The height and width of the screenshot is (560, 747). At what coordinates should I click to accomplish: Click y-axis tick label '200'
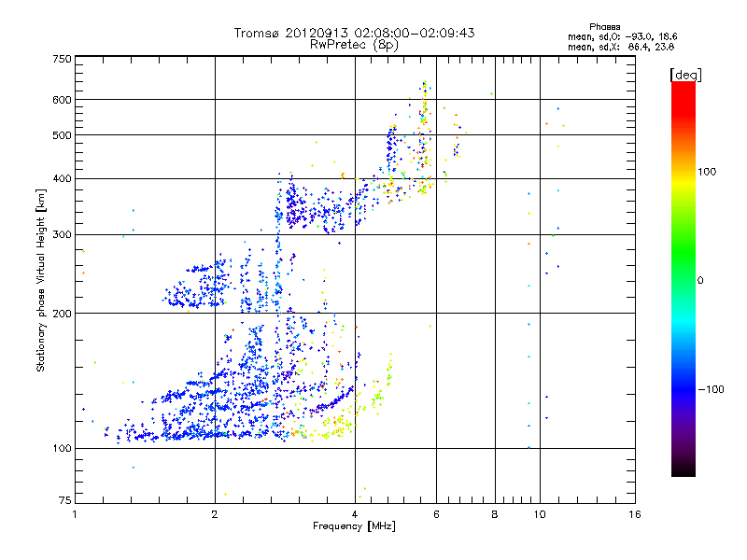click(x=62, y=314)
